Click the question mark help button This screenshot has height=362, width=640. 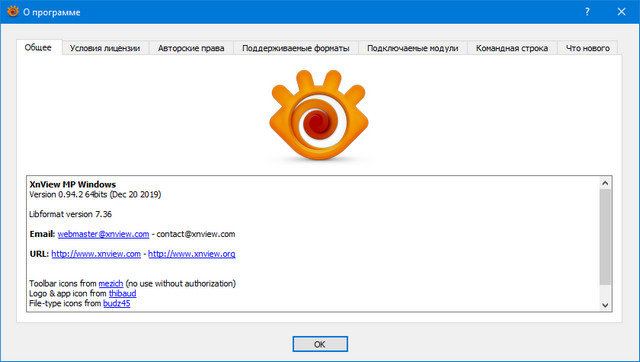click(x=587, y=12)
